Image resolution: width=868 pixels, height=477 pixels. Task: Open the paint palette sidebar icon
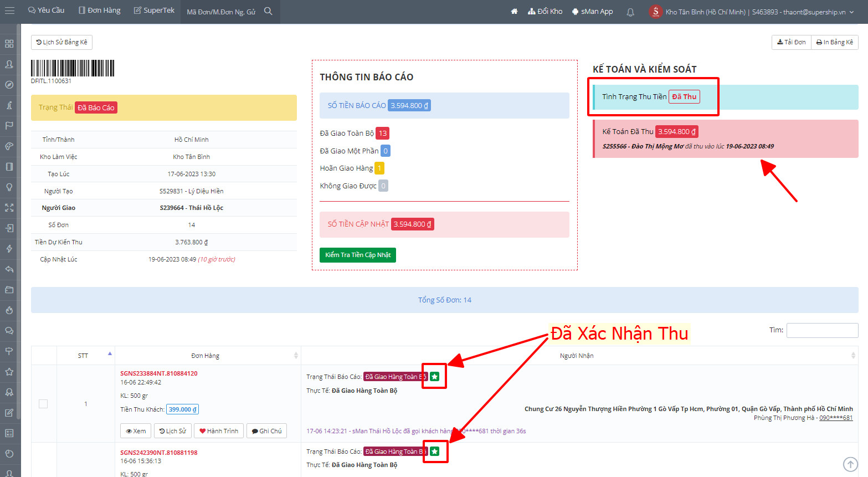point(9,146)
